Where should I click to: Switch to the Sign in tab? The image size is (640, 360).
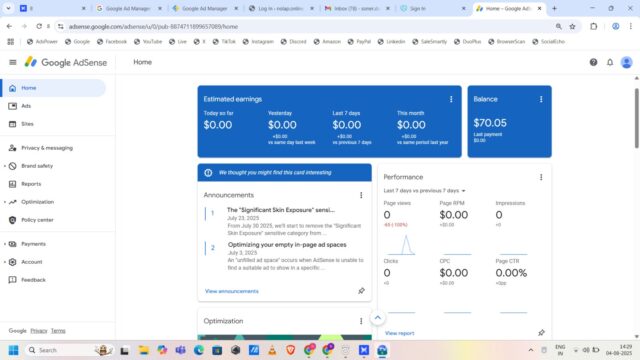pyautogui.click(x=433, y=8)
